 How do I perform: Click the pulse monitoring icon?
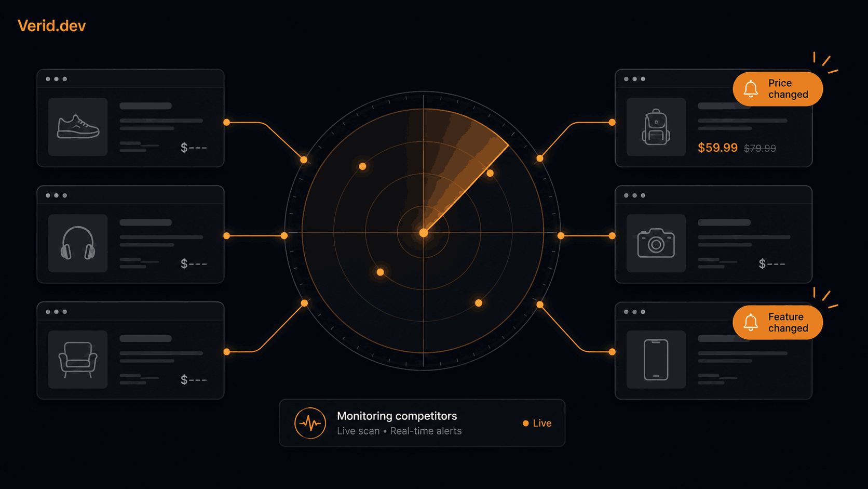pos(310,423)
